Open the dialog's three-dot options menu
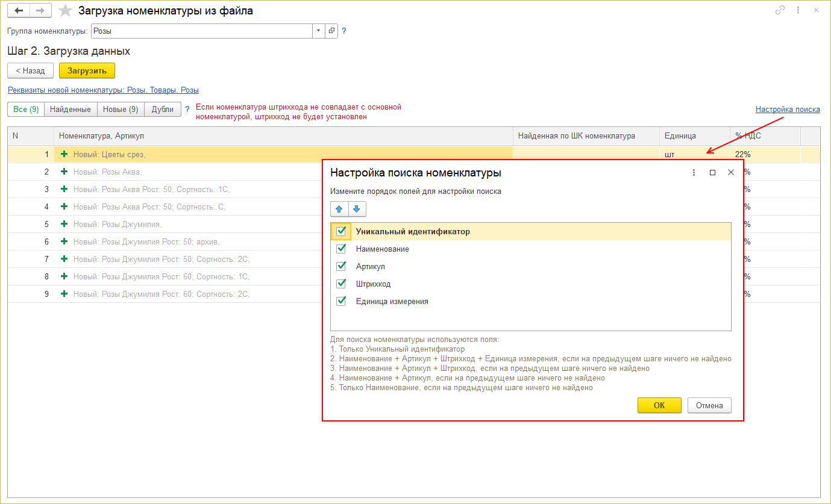831x504 pixels. tap(694, 172)
